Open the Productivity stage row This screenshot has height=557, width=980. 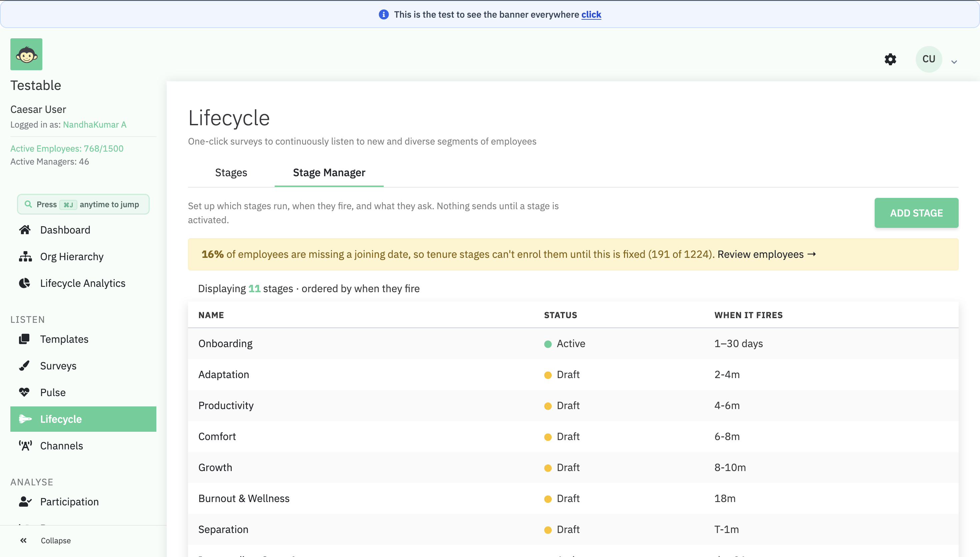click(x=573, y=405)
